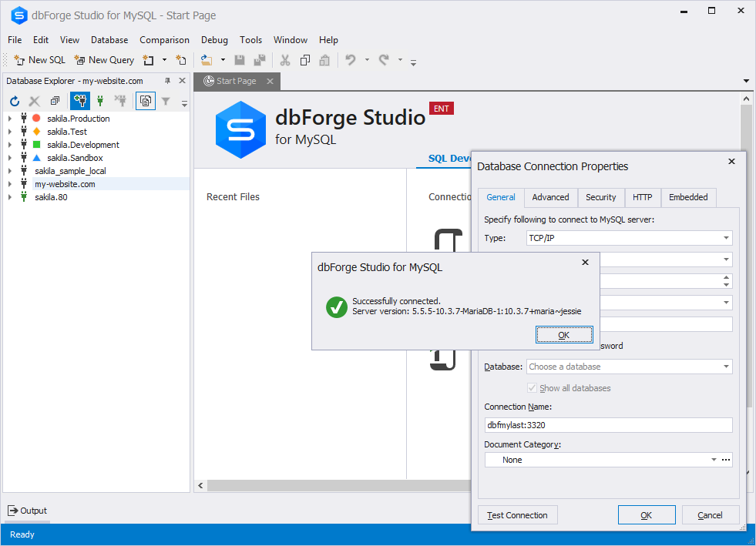Click the Output panel icon
Viewport: 756px width, 546px height.
(x=13, y=511)
